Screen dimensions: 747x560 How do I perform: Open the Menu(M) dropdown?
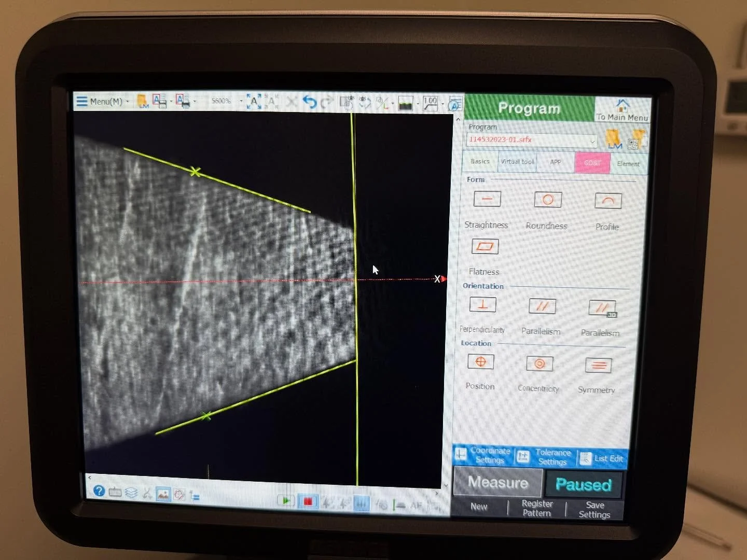tap(105, 102)
